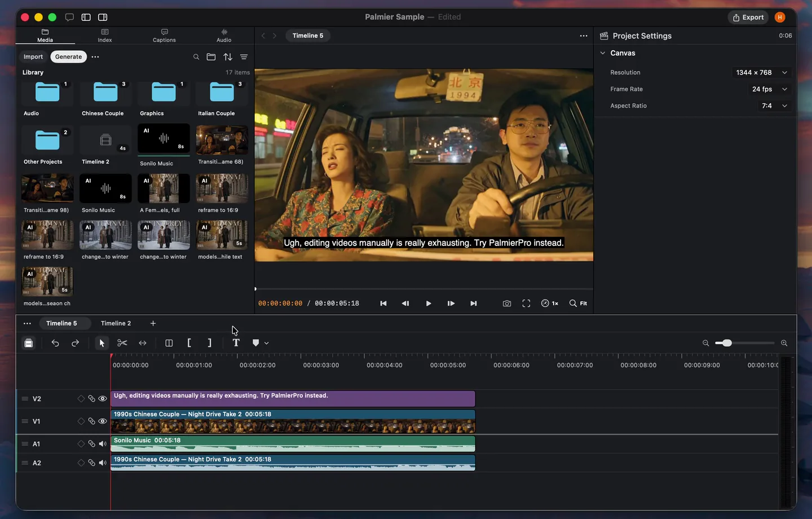Screen dimensions: 812x519
Task: Switch to the Captions tab
Action: pyautogui.click(x=164, y=36)
